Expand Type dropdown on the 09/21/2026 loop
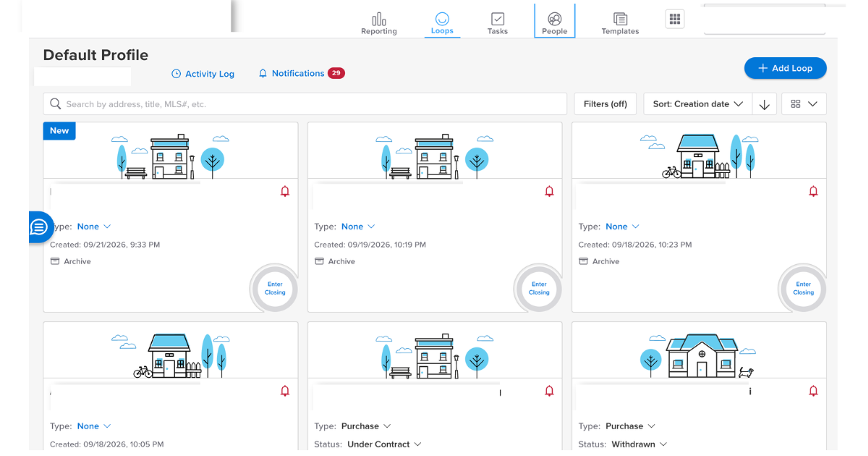The width and height of the screenshot is (868, 456). point(94,227)
